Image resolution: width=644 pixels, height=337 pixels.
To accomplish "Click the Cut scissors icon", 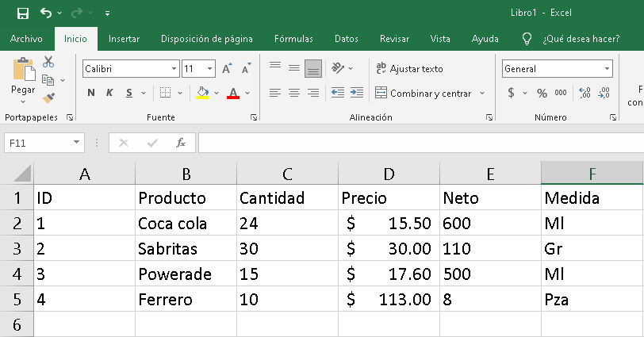I will coord(48,62).
